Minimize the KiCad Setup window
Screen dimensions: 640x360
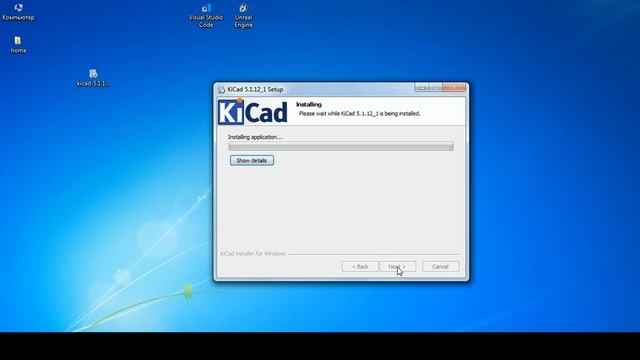point(422,88)
